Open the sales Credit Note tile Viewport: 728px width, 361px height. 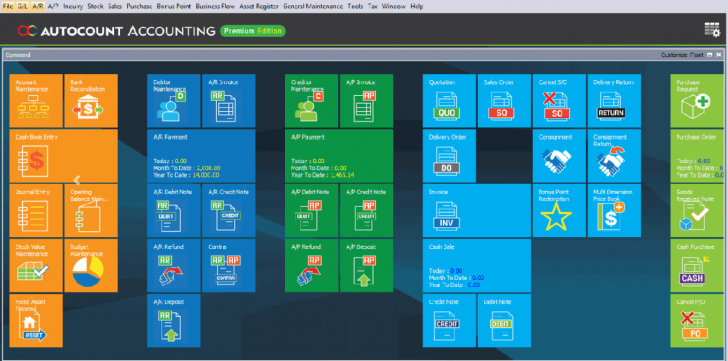449,321
